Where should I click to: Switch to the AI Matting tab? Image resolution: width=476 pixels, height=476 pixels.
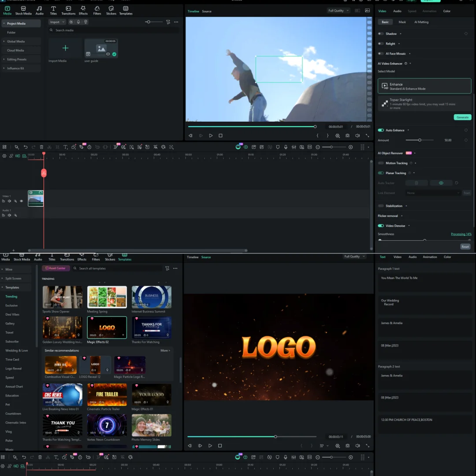point(421,22)
